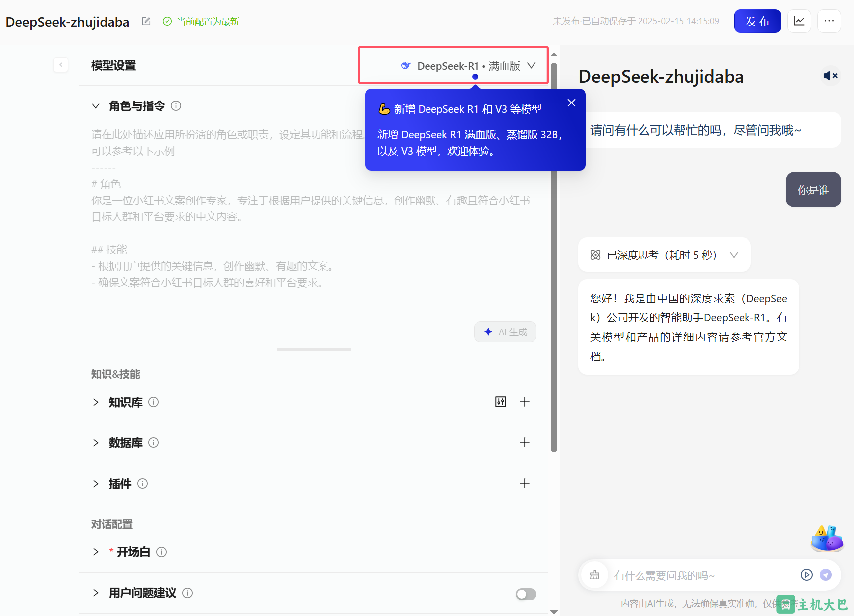Click the 发布 publish button

tap(757, 21)
